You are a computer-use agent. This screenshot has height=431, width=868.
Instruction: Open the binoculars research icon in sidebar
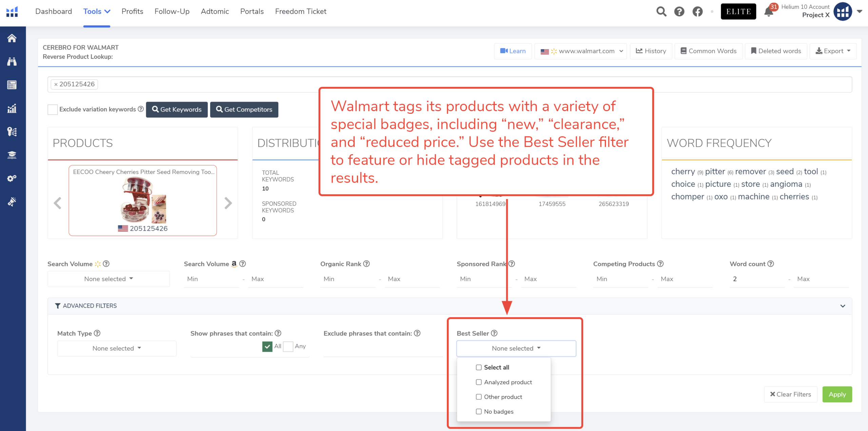pyautogui.click(x=12, y=61)
